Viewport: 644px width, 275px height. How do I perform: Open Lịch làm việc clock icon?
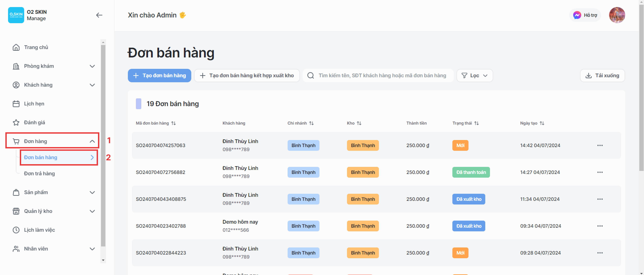(16, 230)
